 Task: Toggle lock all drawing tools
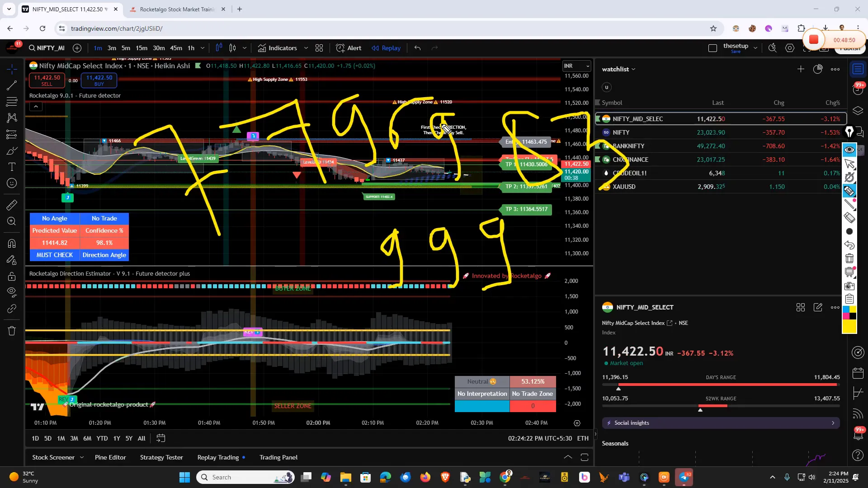point(12,276)
